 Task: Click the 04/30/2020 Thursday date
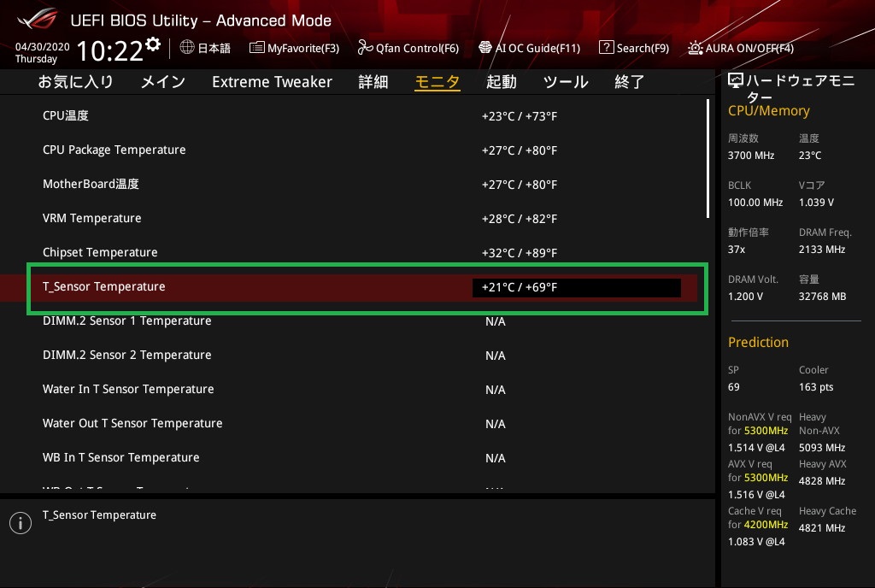tap(42, 53)
